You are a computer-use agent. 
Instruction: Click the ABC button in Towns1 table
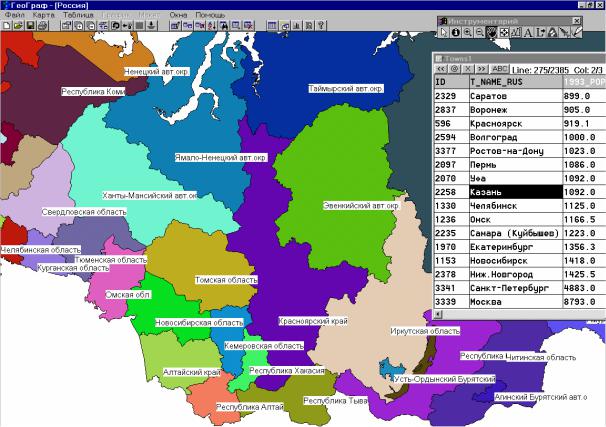pos(499,69)
